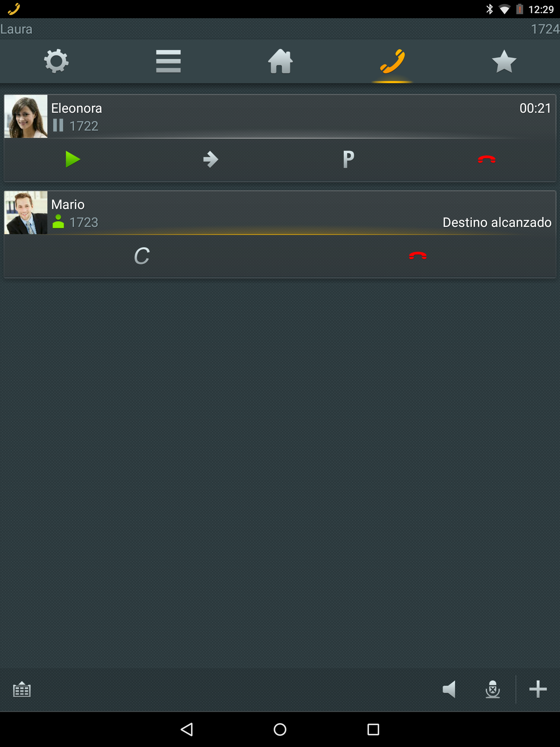Select the orange phone calls tab

(392, 61)
